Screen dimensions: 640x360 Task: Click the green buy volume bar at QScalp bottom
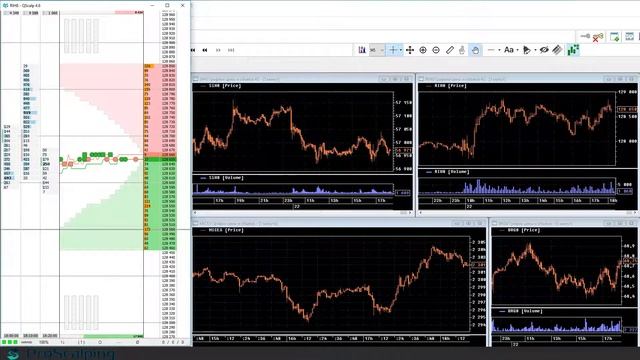click(113, 336)
